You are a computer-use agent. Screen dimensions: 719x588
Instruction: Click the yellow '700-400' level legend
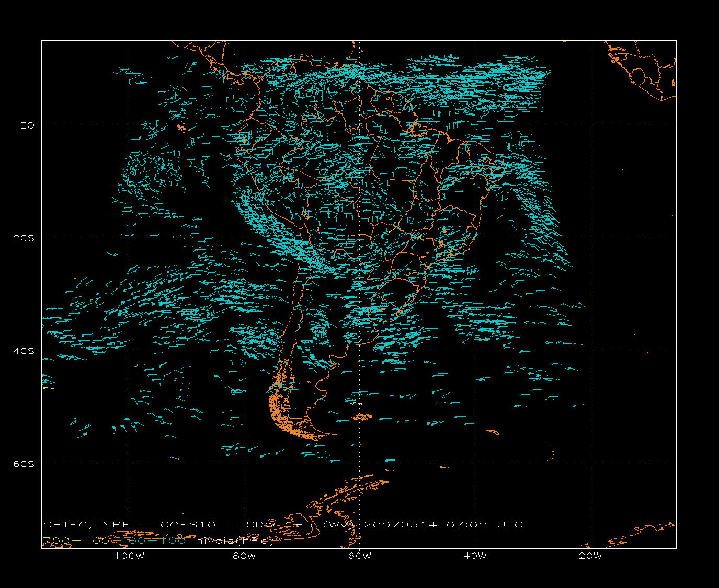pyautogui.click(x=76, y=540)
